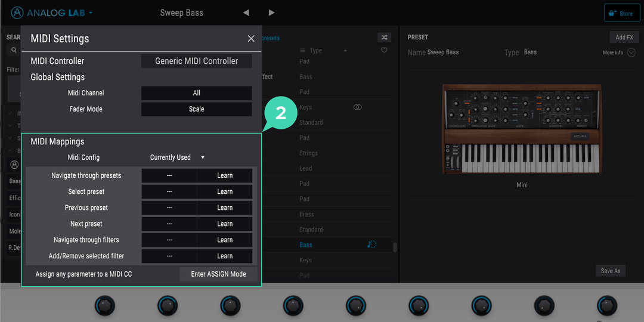Screen dimensions: 644x322
Task: Open the Analog Lab main menu arrow
Action: (x=91, y=13)
